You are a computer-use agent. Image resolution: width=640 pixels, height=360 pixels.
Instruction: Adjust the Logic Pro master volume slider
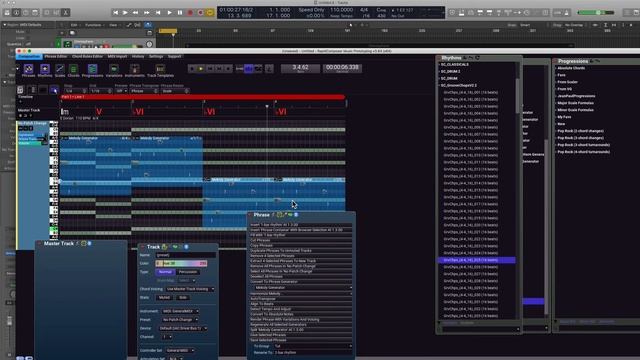pos(596,13)
